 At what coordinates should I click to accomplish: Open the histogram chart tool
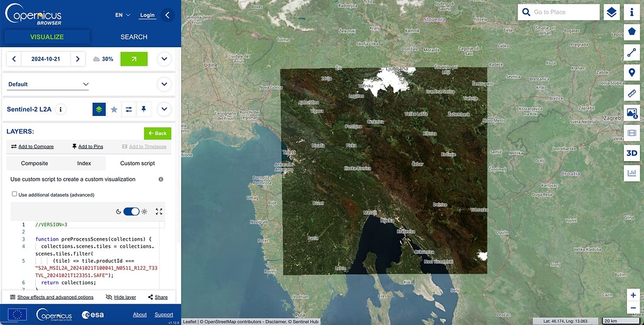pos(632,173)
